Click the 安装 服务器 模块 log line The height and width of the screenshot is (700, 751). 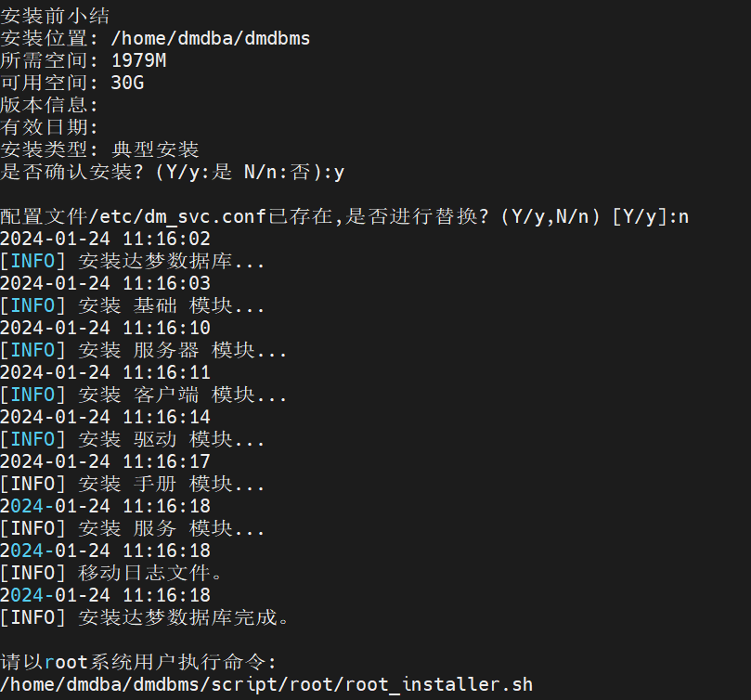tap(183, 350)
